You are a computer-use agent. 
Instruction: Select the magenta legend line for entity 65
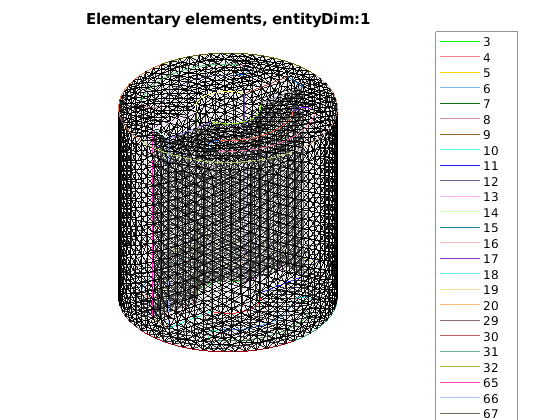pyautogui.click(x=460, y=383)
